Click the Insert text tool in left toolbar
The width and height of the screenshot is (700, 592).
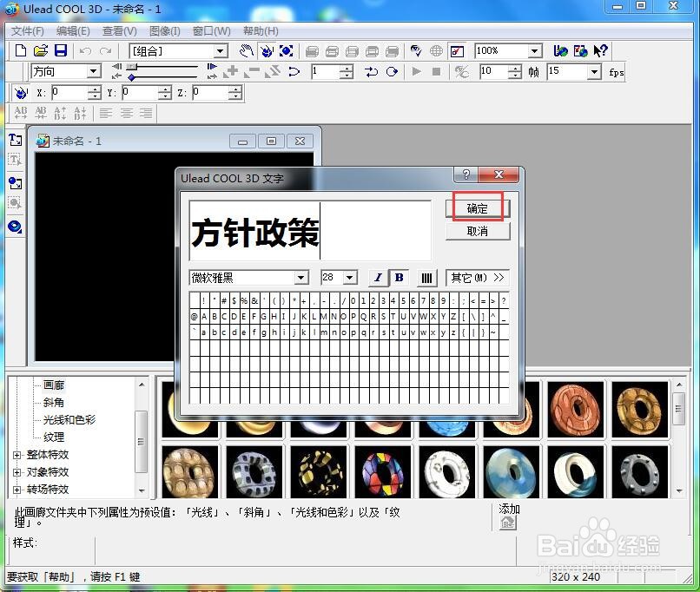coord(15,140)
